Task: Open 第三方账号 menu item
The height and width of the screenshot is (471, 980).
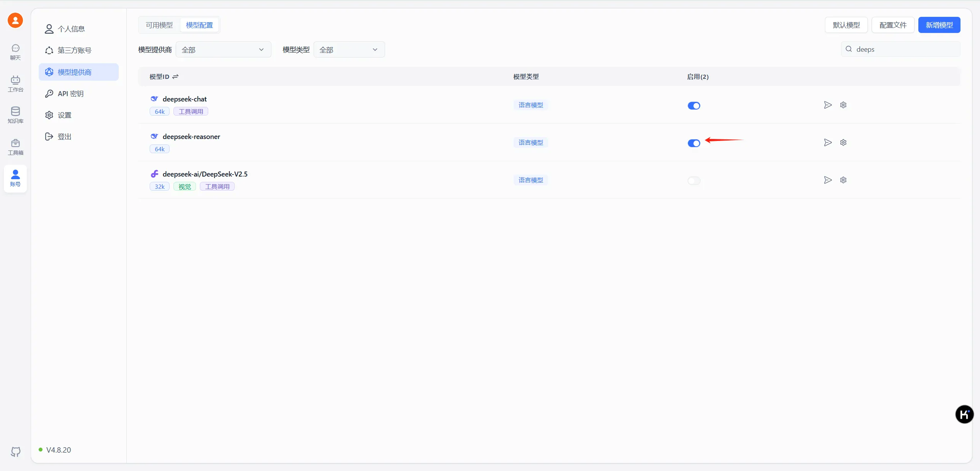Action: point(78,50)
